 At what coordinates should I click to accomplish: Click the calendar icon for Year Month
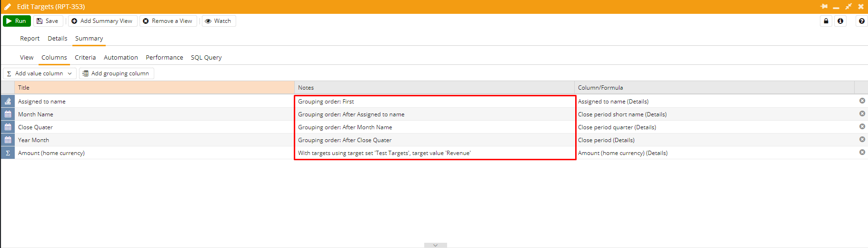point(8,140)
